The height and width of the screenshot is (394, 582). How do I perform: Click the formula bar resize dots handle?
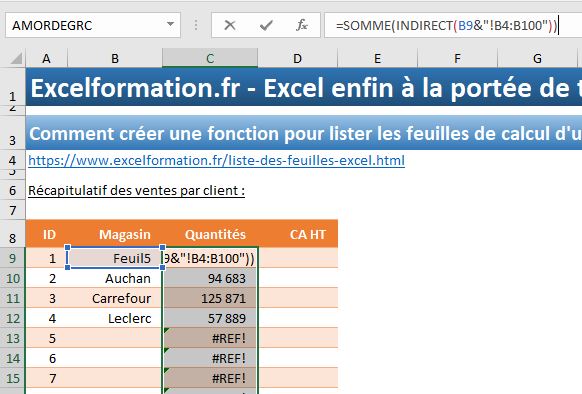[x=196, y=25]
